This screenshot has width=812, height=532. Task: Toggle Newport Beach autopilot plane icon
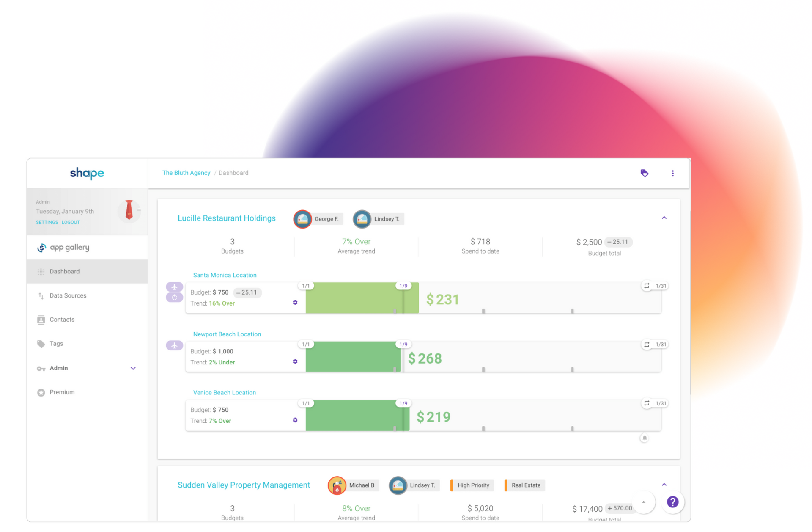click(174, 345)
